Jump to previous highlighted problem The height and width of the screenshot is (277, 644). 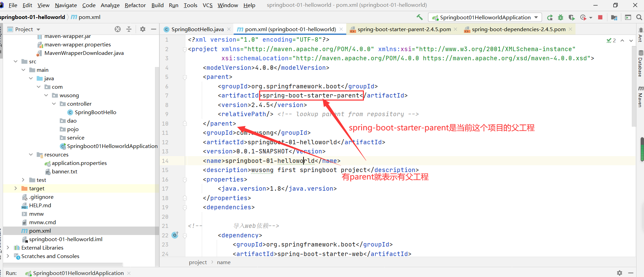[x=622, y=40]
